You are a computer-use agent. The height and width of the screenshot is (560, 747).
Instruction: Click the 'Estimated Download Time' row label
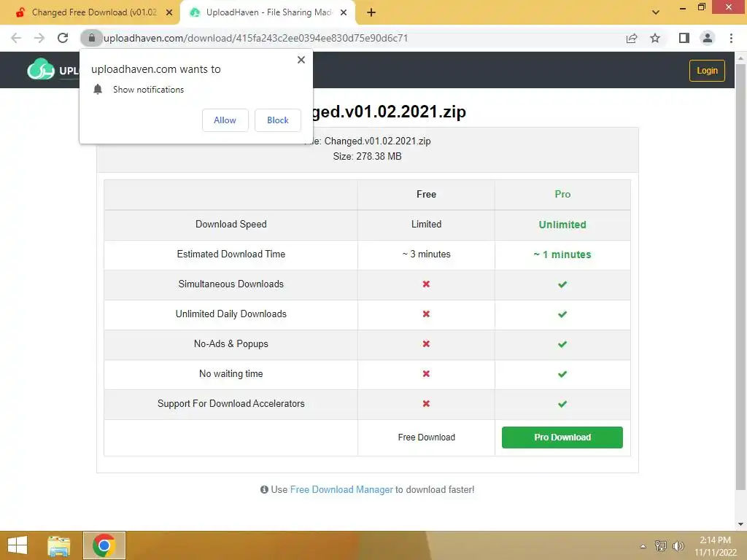(x=231, y=254)
